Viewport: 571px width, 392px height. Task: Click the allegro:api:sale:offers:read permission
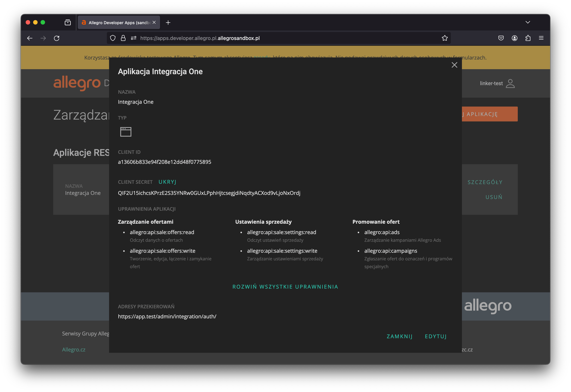click(162, 232)
